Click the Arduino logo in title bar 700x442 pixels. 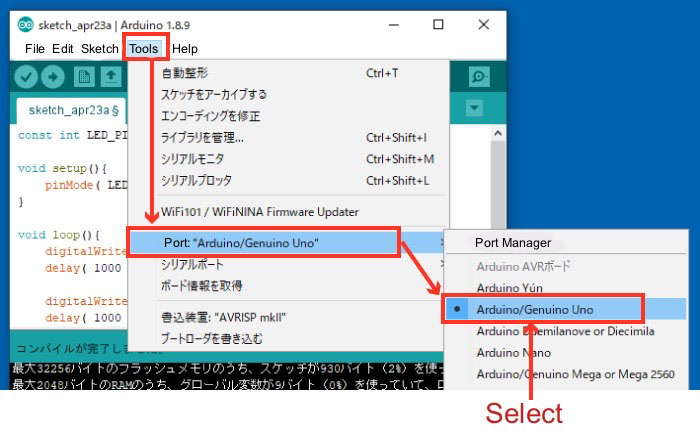click(x=25, y=25)
